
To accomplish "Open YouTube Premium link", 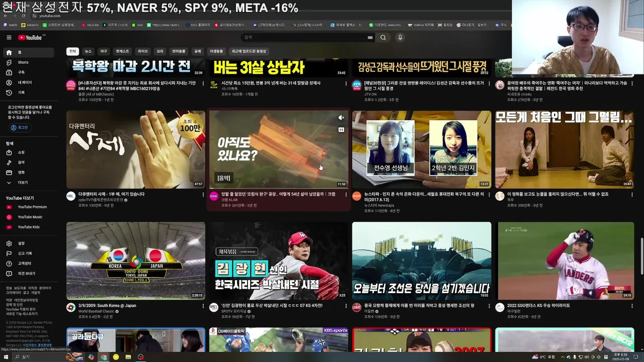I will pyautogui.click(x=28, y=207).
